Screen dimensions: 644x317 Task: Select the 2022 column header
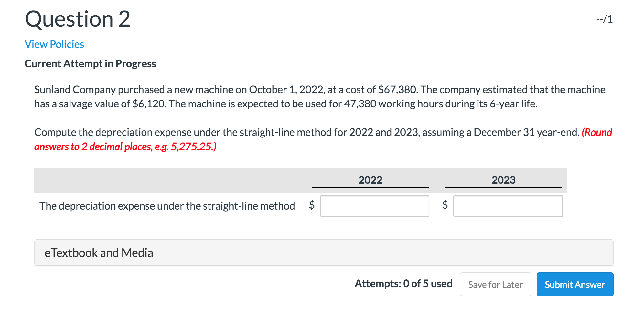tap(370, 180)
